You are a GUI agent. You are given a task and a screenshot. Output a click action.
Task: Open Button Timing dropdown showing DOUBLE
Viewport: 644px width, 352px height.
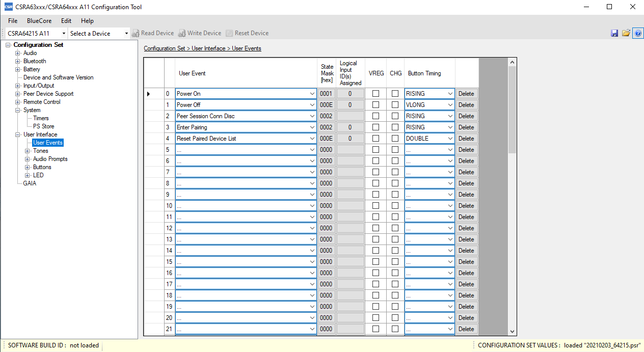point(449,139)
